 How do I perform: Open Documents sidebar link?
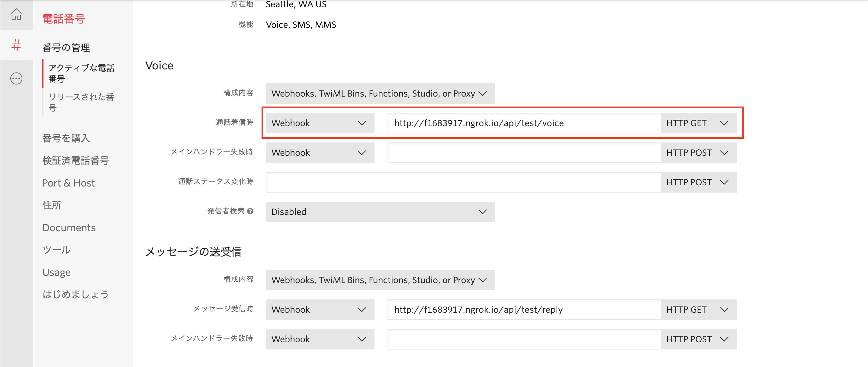pyautogui.click(x=69, y=228)
